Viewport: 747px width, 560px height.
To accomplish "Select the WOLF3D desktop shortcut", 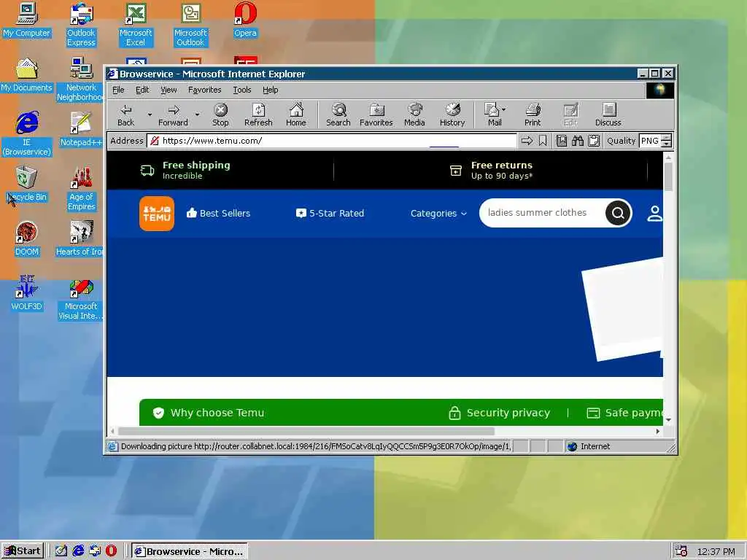I will pyautogui.click(x=27, y=294).
